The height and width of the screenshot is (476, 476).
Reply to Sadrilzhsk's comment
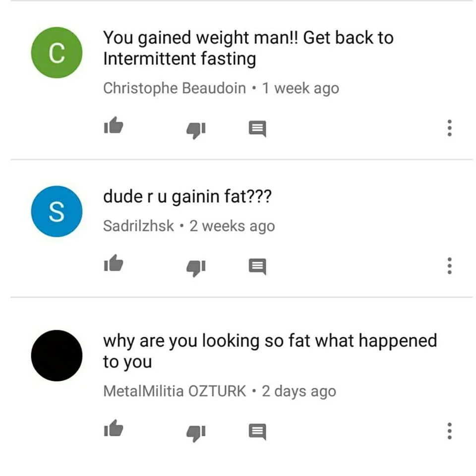pyautogui.click(x=257, y=267)
